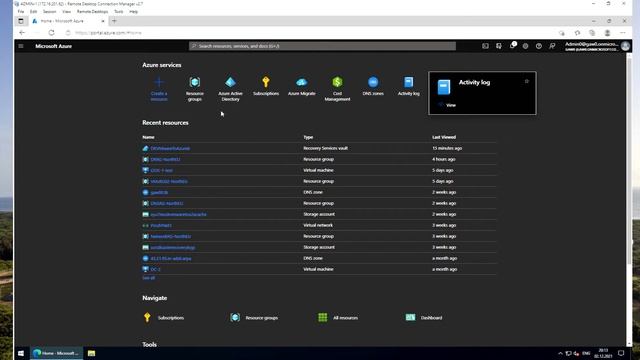Open the Edge Collections icon
The image size is (640, 360).
click(x=592, y=33)
